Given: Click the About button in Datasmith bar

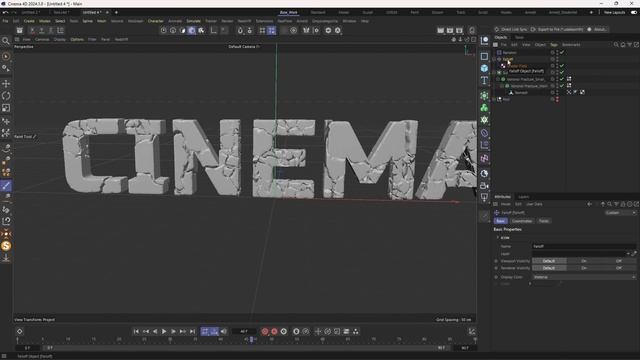Looking at the screenshot, I should click(x=597, y=29).
